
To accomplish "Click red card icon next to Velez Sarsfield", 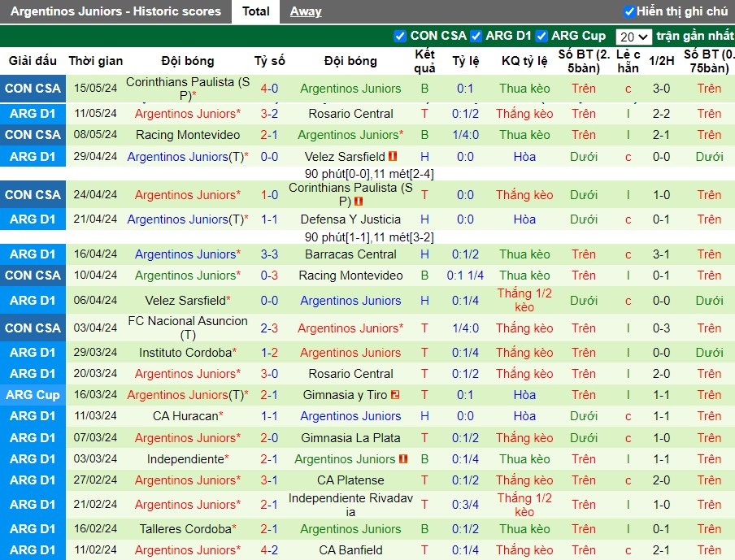I will 393,156.
